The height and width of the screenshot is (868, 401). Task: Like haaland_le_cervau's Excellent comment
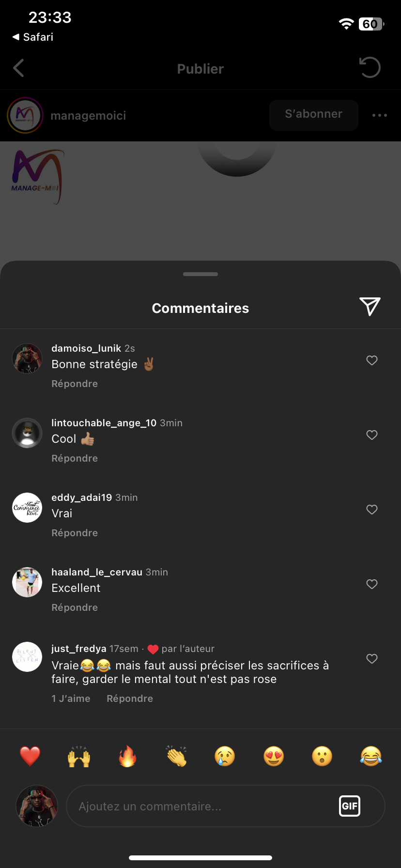click(372, 584)
